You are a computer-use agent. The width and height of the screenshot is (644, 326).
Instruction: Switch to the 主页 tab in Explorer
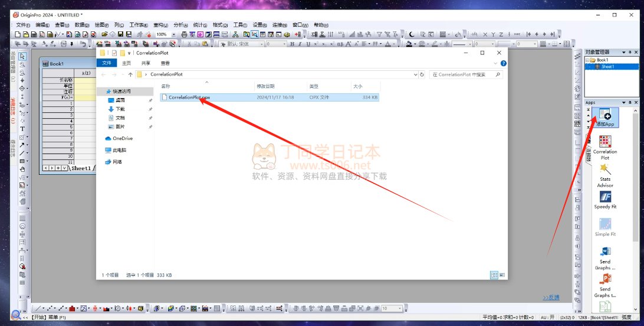(x=126, y=63)
